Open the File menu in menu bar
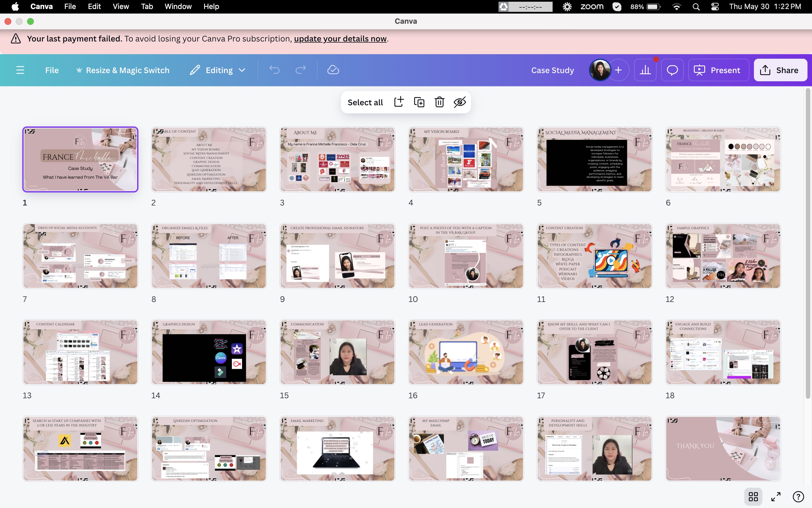This screenshot has height=508, width=812. 70,6
